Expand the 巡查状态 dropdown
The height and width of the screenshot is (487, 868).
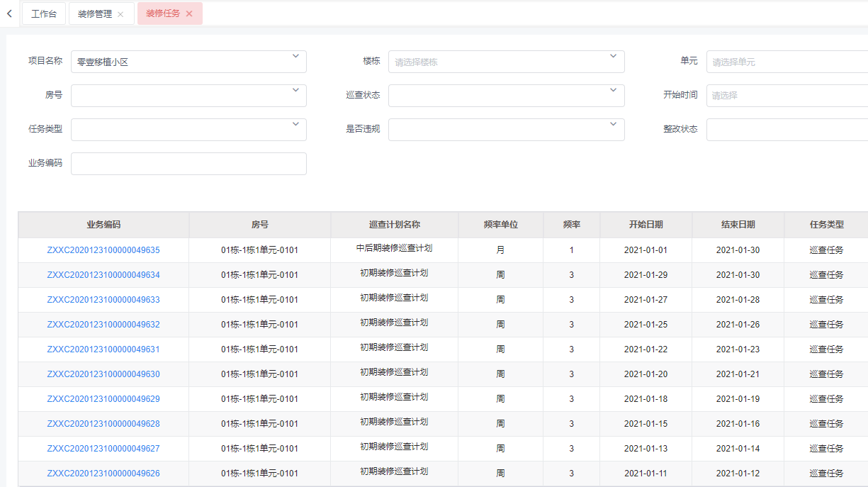pyautogui.click(x=506, y=96)
